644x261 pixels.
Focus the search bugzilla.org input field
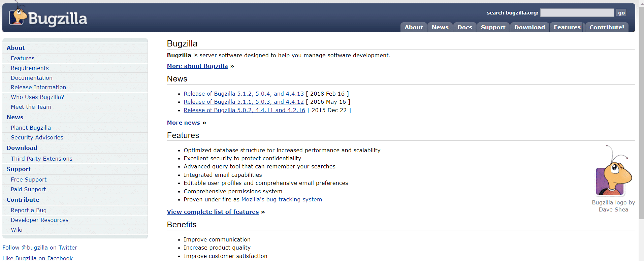pos(577,13)
